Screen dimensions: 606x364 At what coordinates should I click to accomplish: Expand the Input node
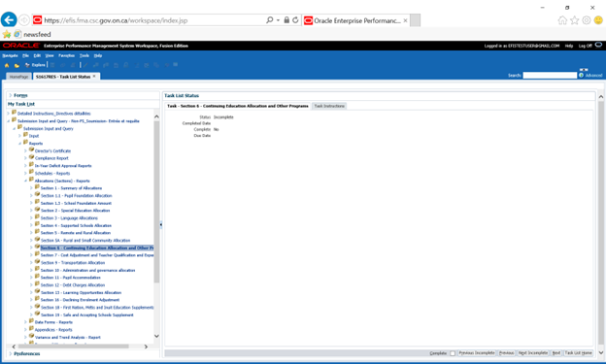[19, 136]
